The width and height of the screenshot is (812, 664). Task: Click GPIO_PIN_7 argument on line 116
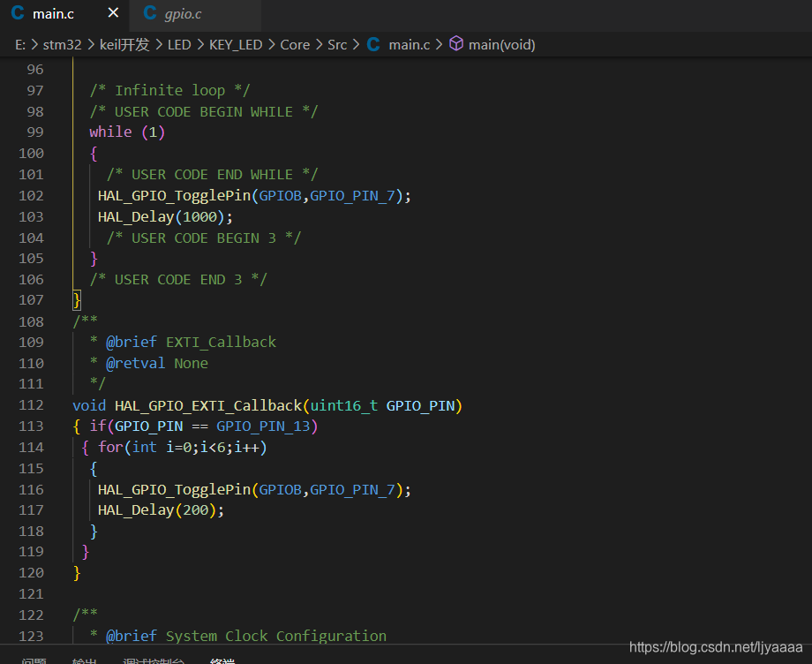[x=352, y=490]
